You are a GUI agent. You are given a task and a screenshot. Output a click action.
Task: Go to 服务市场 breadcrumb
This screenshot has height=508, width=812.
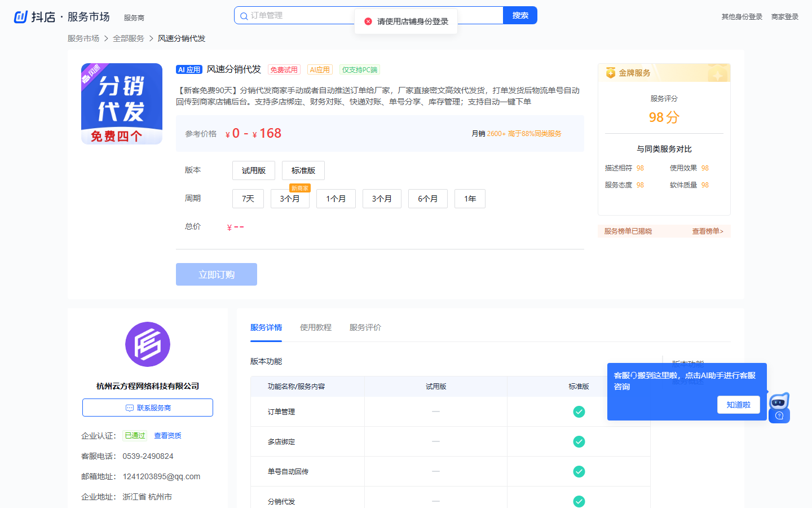(x=83, y=38)
